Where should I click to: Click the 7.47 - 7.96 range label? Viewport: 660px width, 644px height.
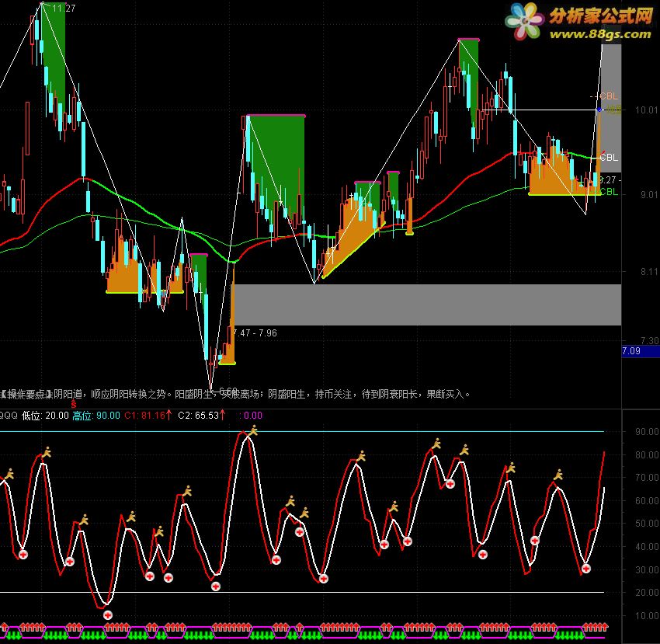255,332
